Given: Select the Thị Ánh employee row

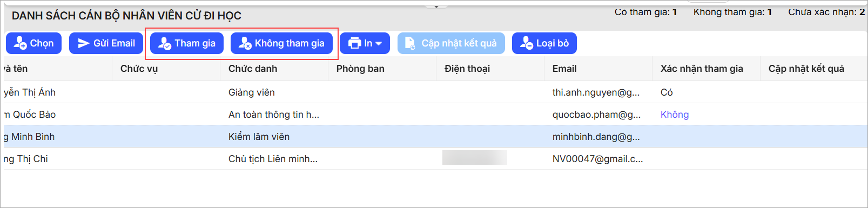Looking at the screenshot, I should point(434,92).
